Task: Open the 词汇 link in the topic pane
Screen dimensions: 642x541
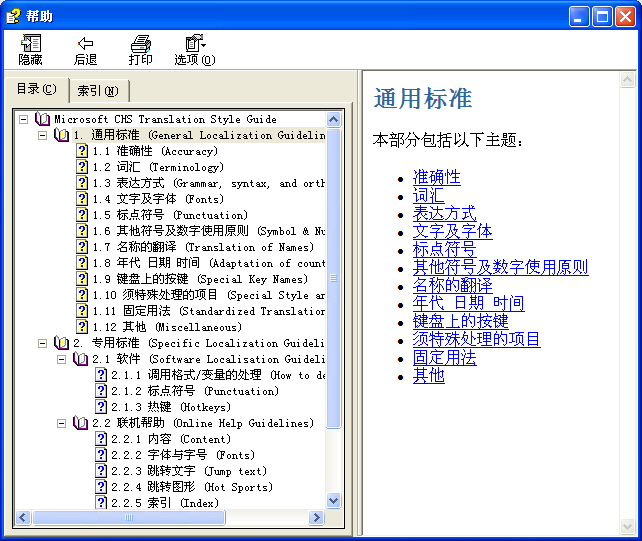Action: 428,195
